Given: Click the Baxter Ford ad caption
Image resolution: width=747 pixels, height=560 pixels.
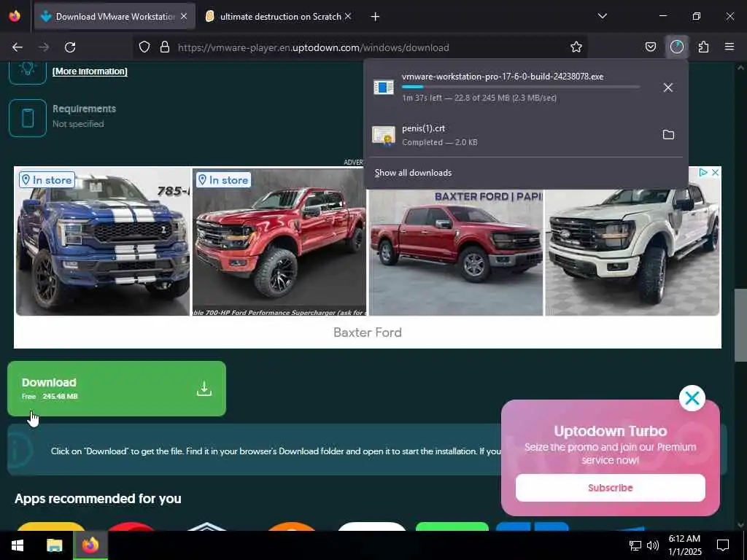Looking at the screenshot, I should [x=368, y=332].
